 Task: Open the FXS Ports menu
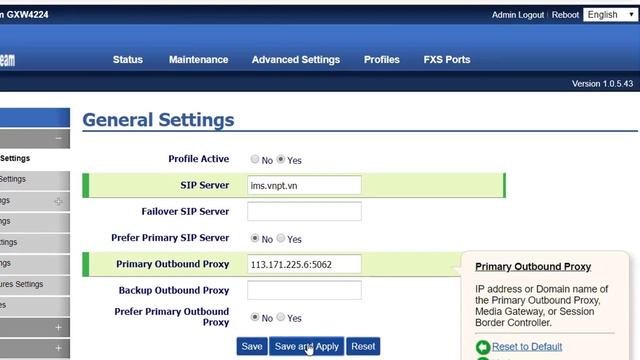447,60
